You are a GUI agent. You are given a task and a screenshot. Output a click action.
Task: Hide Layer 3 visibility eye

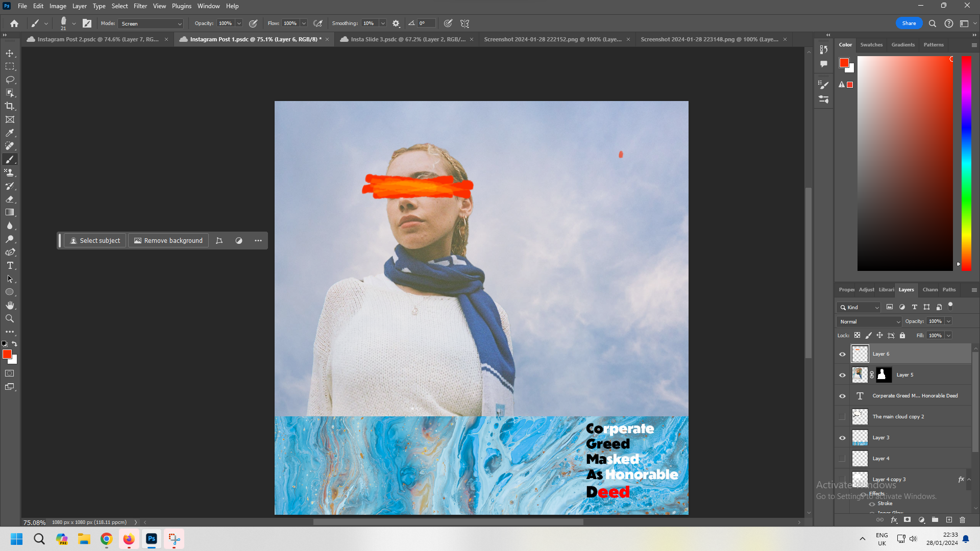click(x=842, y=438)
